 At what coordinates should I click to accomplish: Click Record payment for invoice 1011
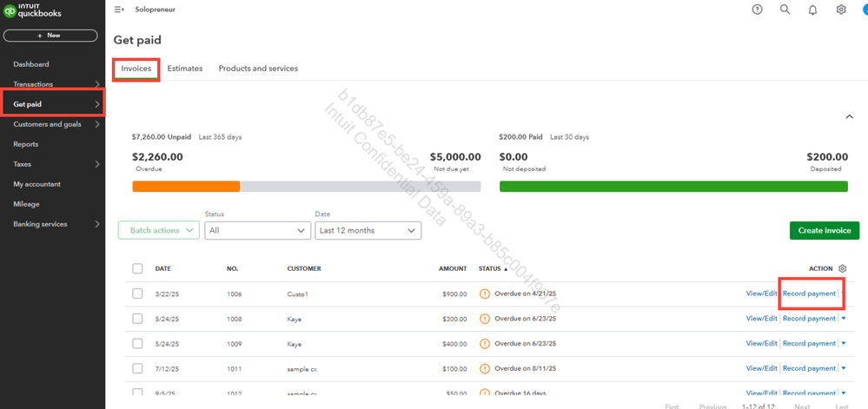point(809,368)
